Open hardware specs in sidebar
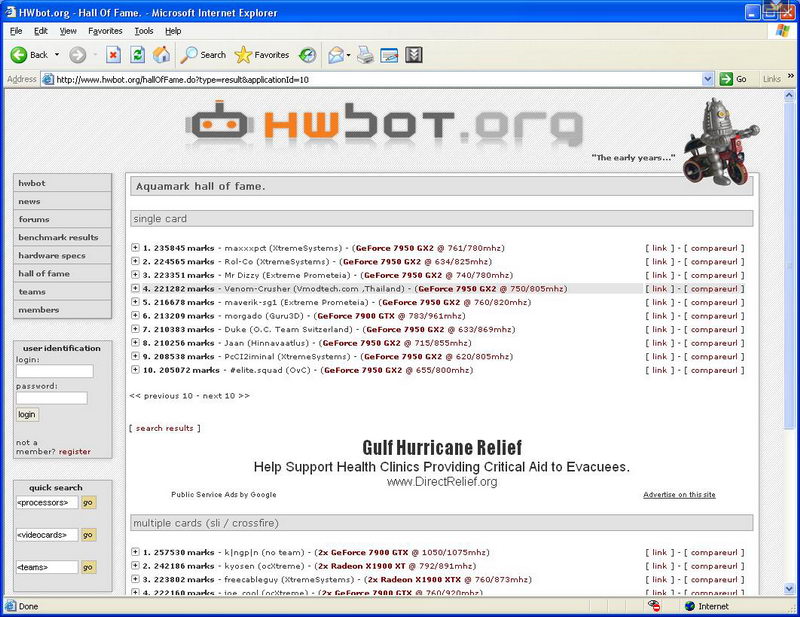 pyautogui.click(x=62, y=255)
